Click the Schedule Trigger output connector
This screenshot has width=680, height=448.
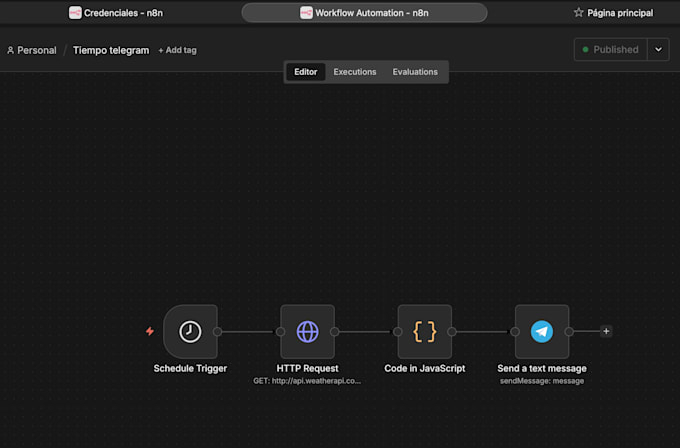coord(218,332)
